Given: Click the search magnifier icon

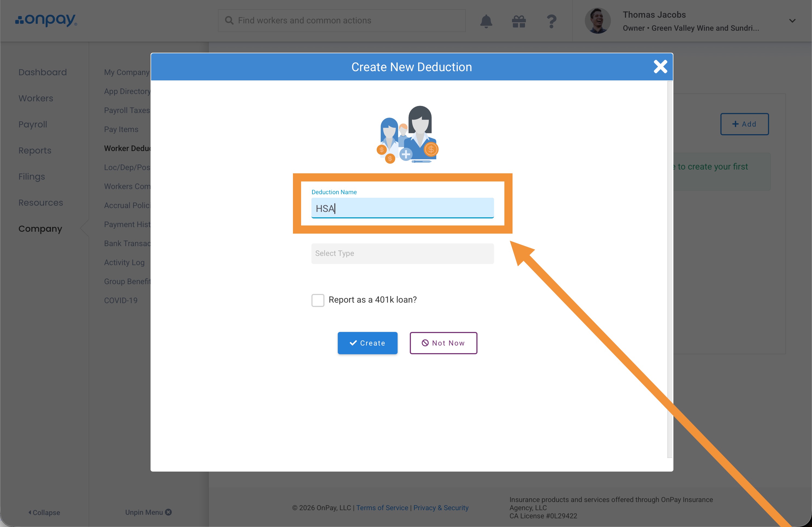Looking at the screenshot, I should click(229, 20).
